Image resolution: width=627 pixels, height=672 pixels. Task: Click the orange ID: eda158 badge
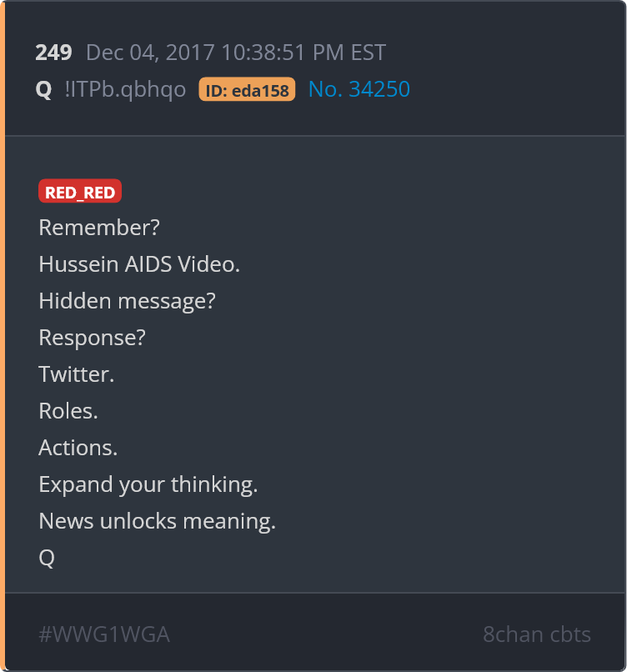247,89
